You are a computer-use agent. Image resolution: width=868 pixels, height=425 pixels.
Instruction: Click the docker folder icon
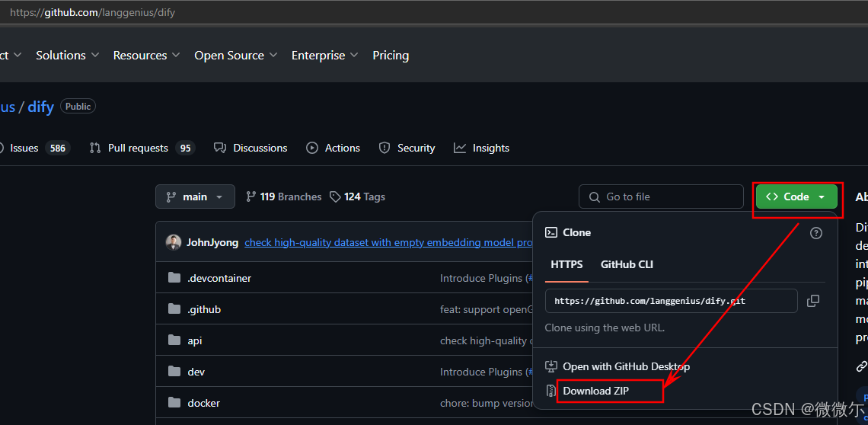(x=174, y=403)
